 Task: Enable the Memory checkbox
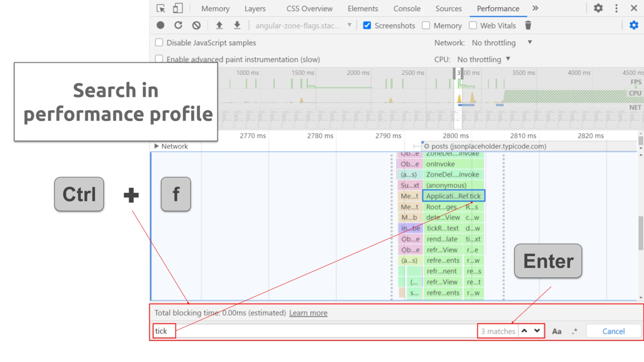tap(426, 25)
